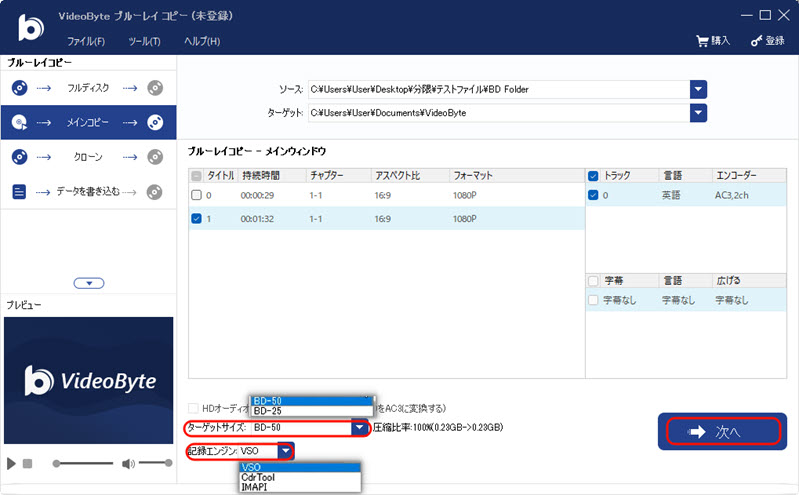Choose CdrTool recording engine
This screenshot has height=495, width=799.
[x=300, y=477]
